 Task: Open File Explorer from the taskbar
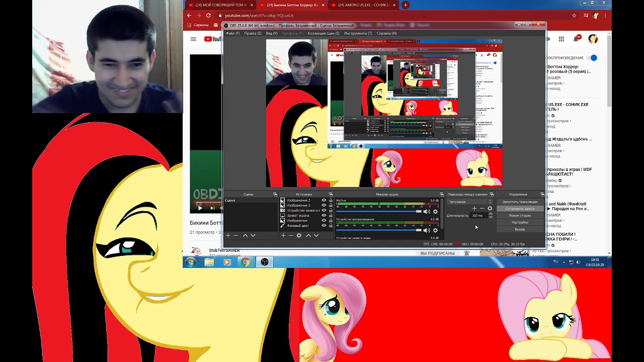coord(209,262)
